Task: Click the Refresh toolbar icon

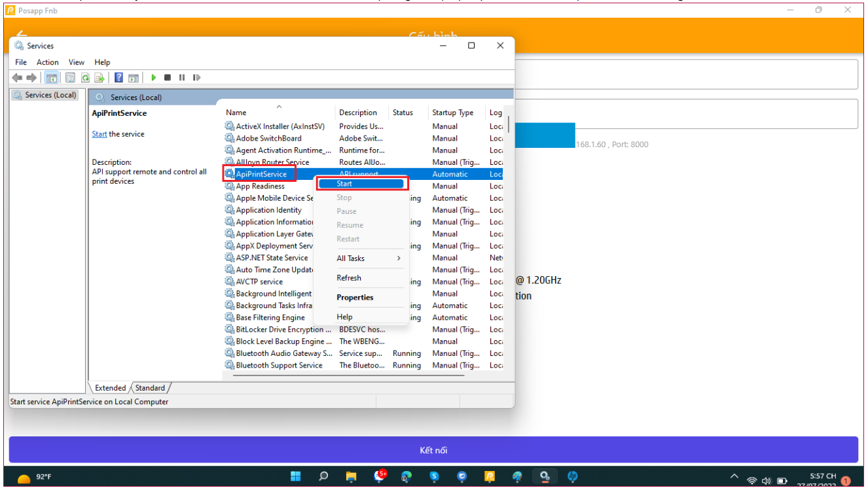Action: (x=85, y=77)
